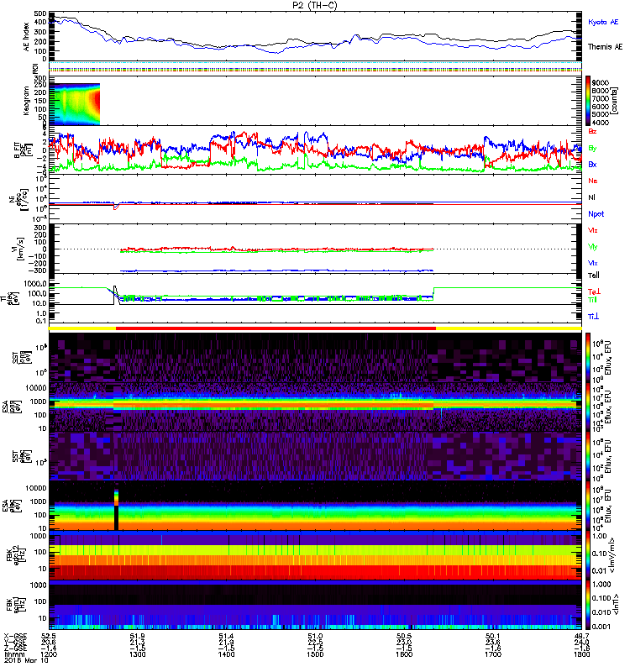630x672 pixels.
Task: Click the 1800 time tick label
Action: (581, 654)
